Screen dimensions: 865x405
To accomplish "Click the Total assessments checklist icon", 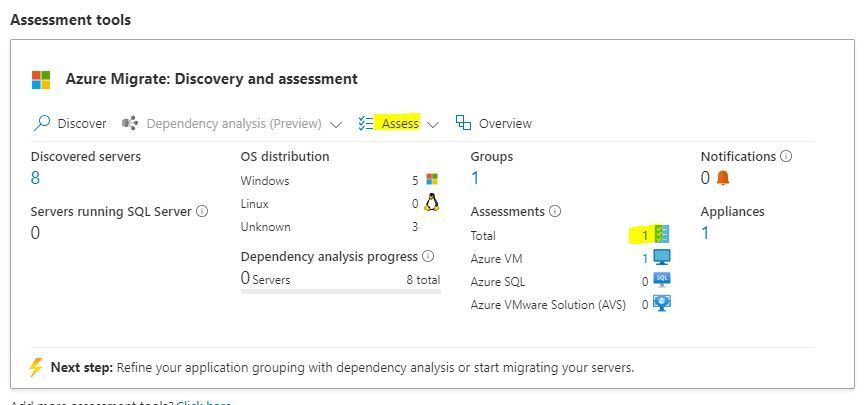I will 662,234.
